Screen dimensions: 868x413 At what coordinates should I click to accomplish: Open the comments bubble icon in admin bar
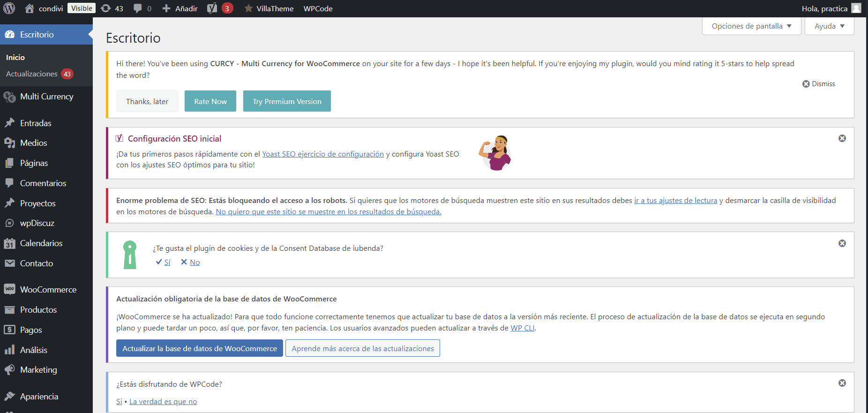(x=138, y=8)
